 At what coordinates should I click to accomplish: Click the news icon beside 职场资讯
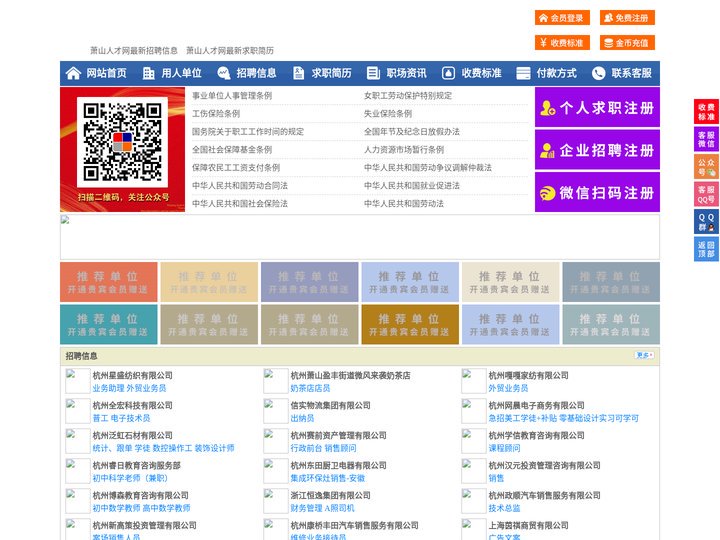point(373,73)
